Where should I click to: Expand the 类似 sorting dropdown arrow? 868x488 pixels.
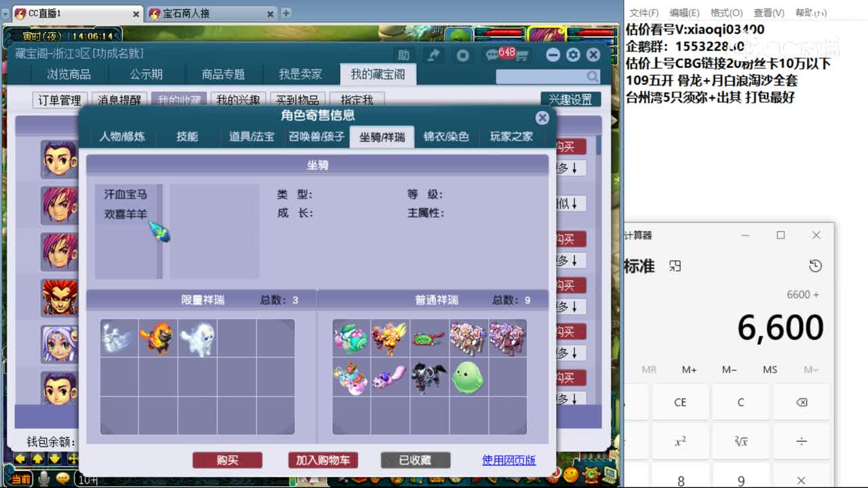[x=572, y=203]
